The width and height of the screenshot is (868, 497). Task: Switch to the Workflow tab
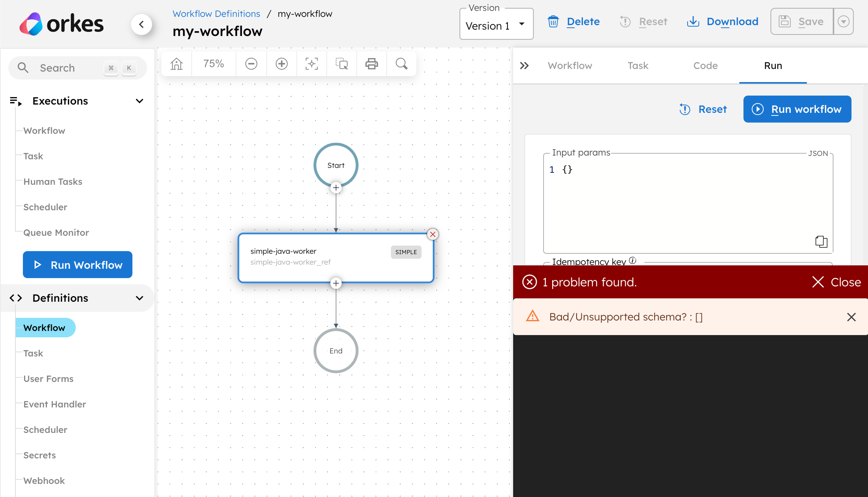click(x=570, y=66)
